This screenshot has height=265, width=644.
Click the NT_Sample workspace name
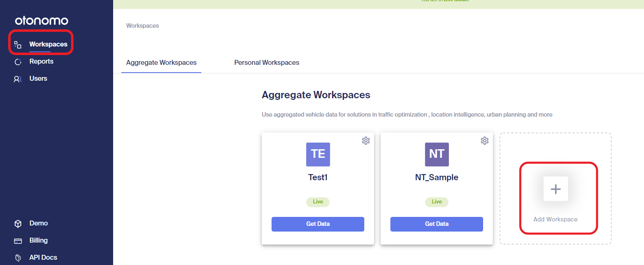(x=437, y=177)
